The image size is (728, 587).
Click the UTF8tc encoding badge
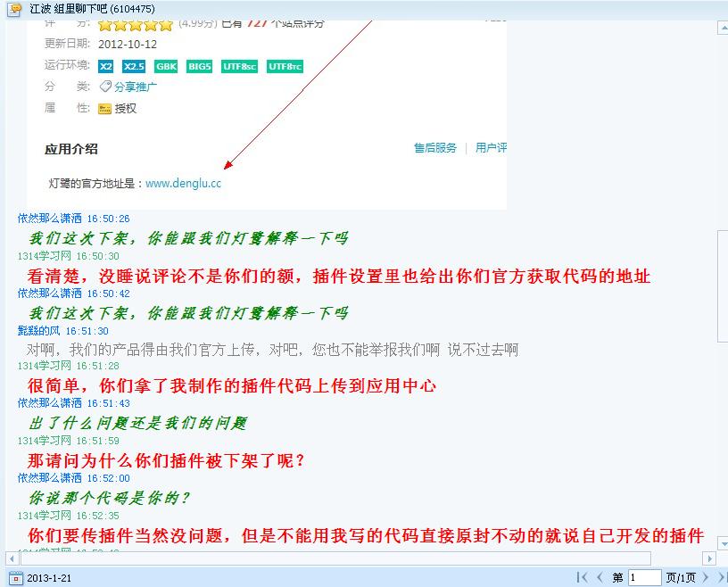tap(285, 66)
